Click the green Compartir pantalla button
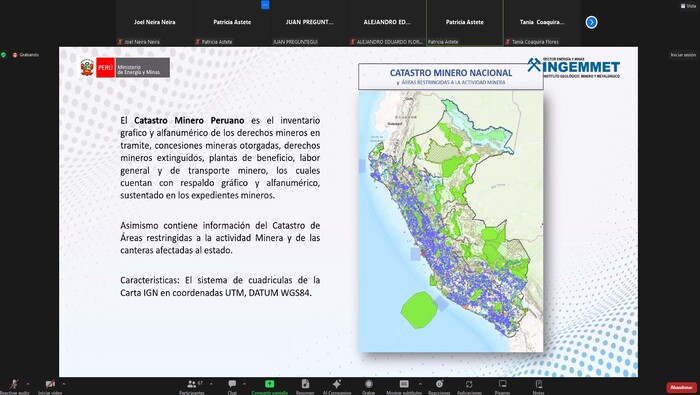Image resolution: width=700 pixels, height=395 pixels. (x=269, y=386)
